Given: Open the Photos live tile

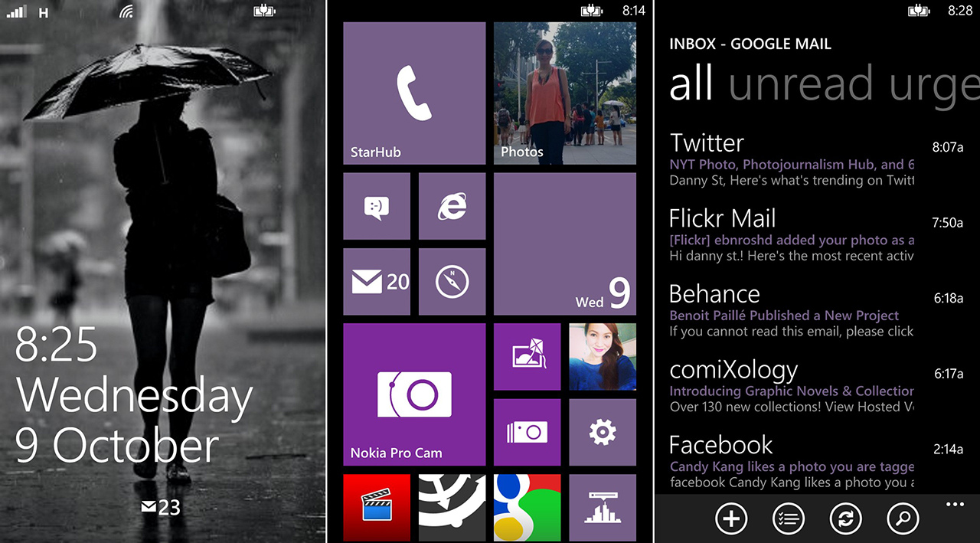Looking at the screenshot, I should 565,93.
